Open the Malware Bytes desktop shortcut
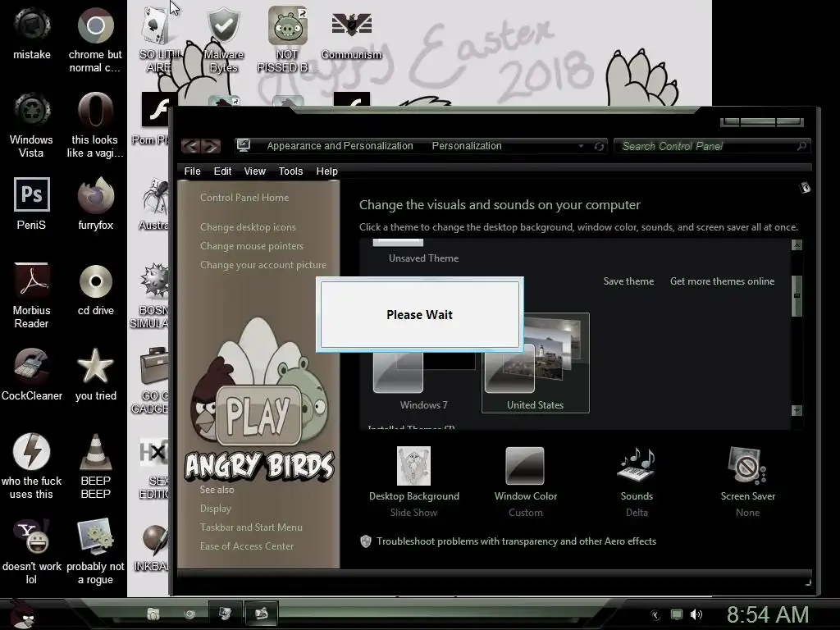 [223, 39]
